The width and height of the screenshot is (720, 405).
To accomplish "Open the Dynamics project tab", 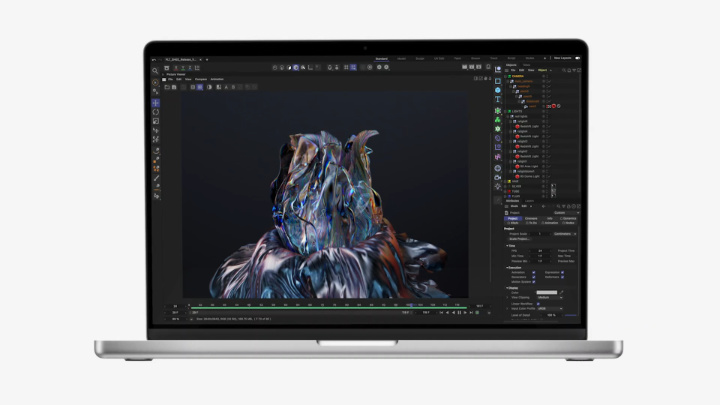I will click(568, 219).
